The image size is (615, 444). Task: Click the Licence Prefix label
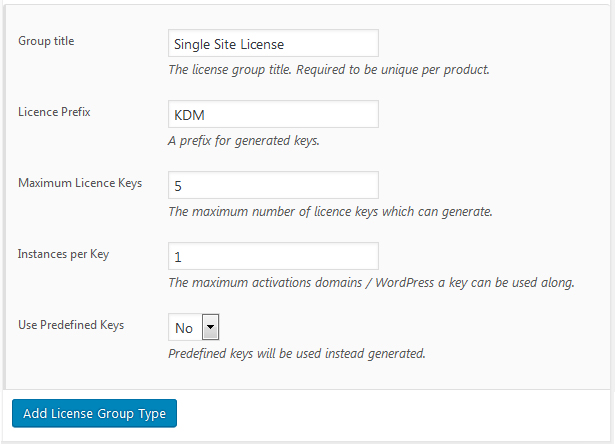click(54, 112)
